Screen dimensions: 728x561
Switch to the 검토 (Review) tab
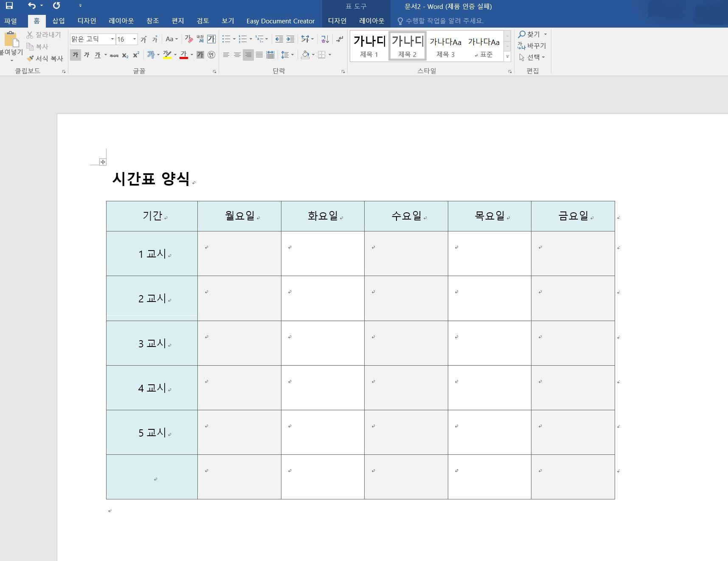pyautogui.click(x=203, y=21)
